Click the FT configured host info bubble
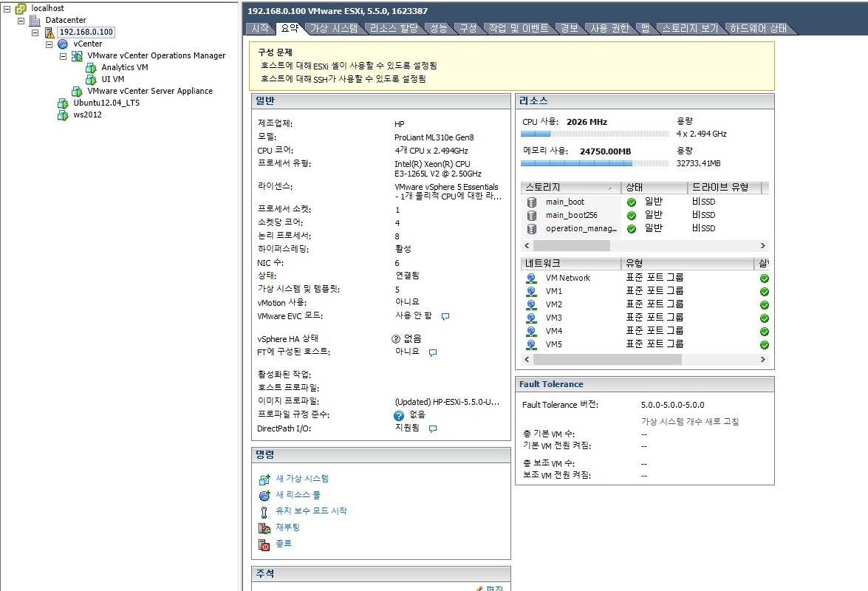Viewport: 868px width, 591px height. (x=433, y=352)
